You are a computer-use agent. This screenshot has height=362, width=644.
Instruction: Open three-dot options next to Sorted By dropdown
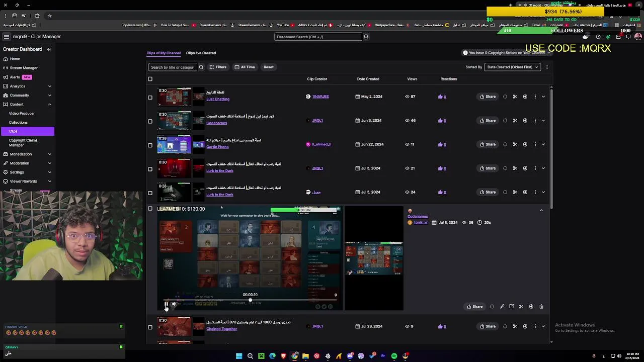[x=547, y=67]
